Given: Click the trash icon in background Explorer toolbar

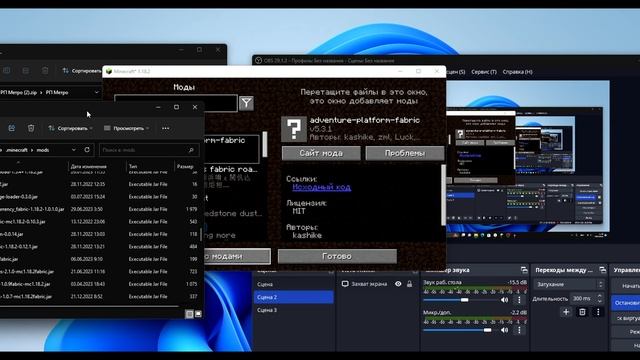Looking at the screenshot, I should [x=45, y=71].
